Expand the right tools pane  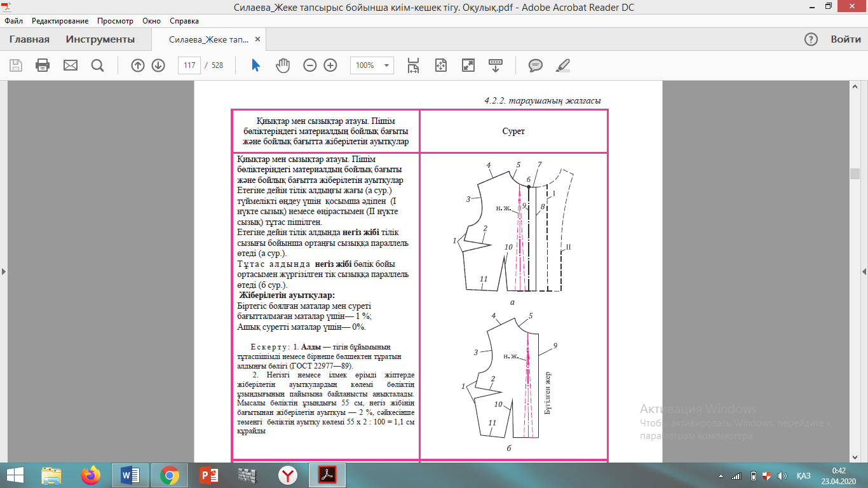click(x=864, y=271)
